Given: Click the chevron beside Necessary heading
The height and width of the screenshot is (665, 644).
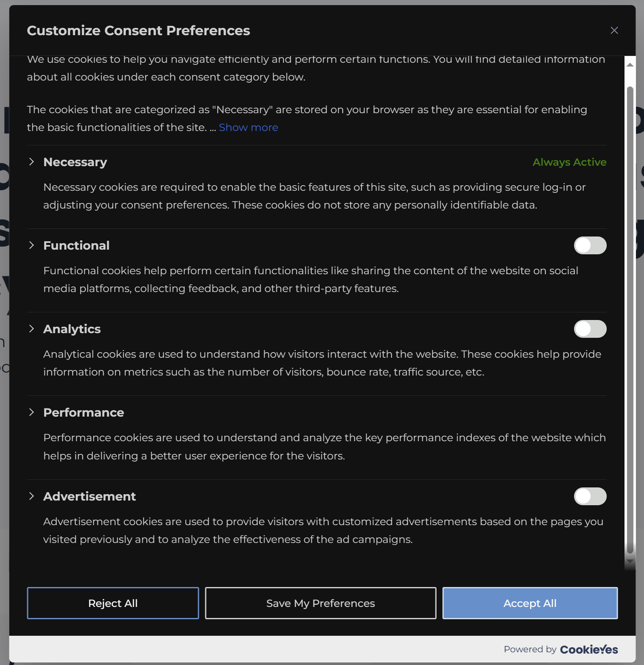Looking at the screenshot, I should click(x=32, y=161).
